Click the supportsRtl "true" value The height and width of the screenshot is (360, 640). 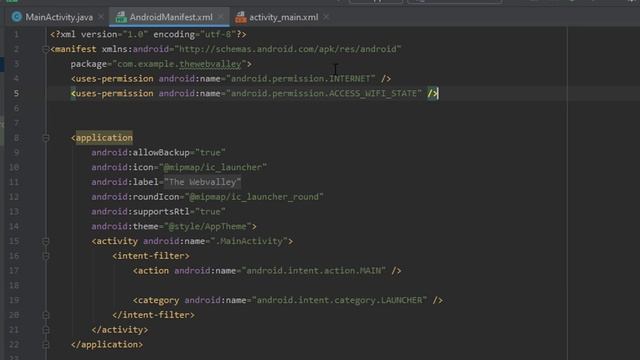pos(210,211)
